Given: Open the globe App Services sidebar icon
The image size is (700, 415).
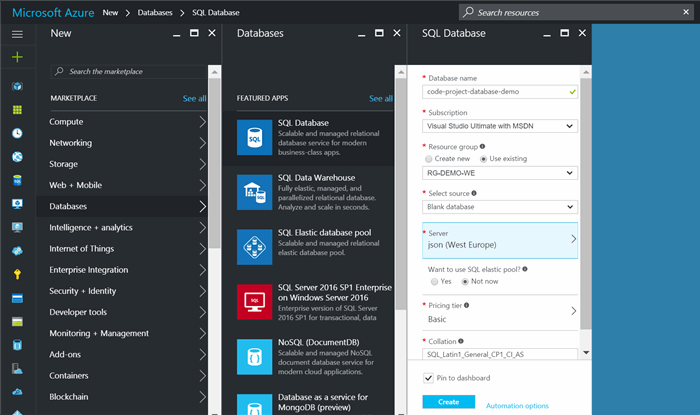Looking at the screenshot, I should tap(17, 157).
